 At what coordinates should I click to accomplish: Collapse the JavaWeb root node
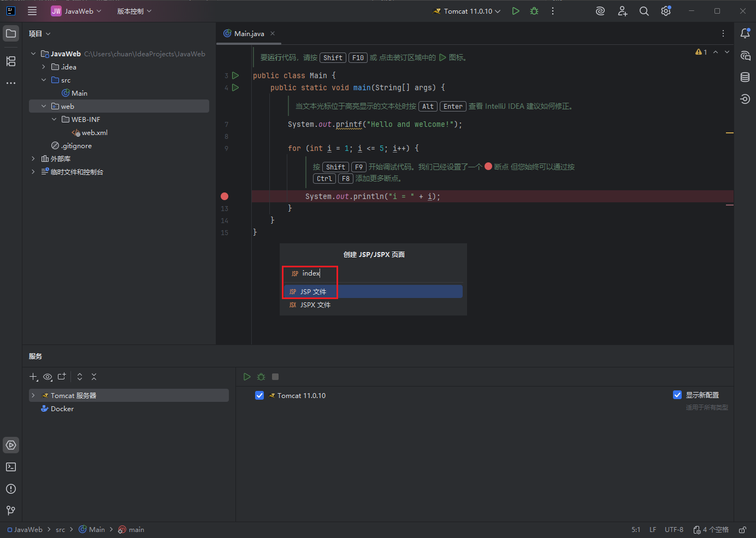tap(33, 54)
